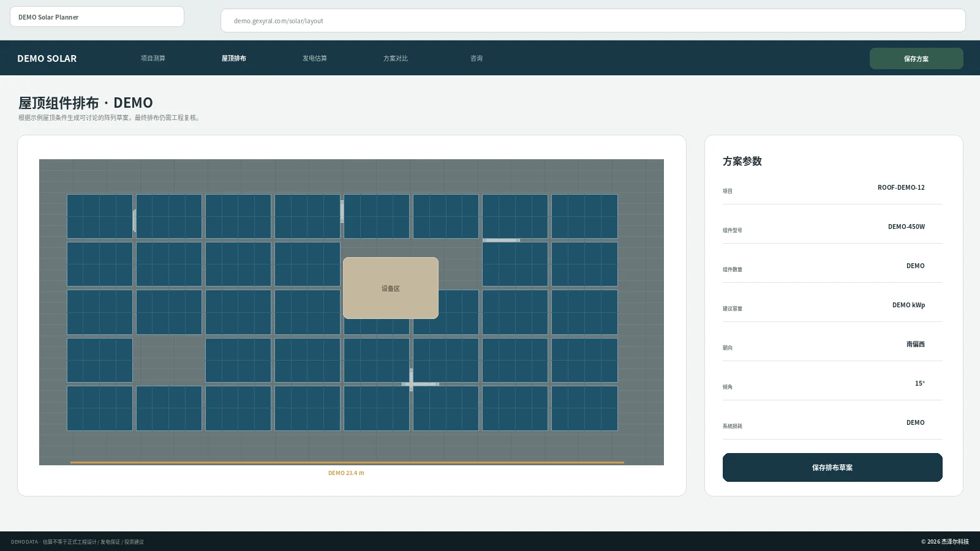
Task: Click the 方案参数 panel heading
Action: click(742, 161)
